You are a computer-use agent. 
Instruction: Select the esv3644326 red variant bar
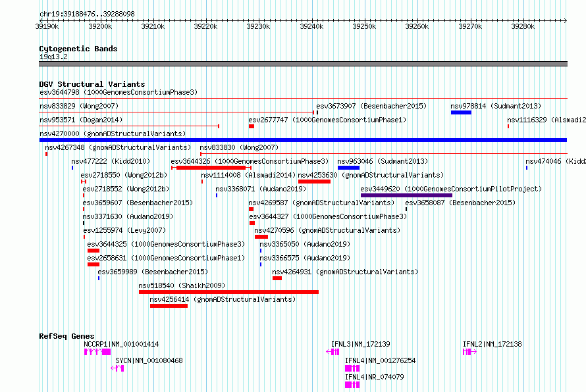pos(211,168)
